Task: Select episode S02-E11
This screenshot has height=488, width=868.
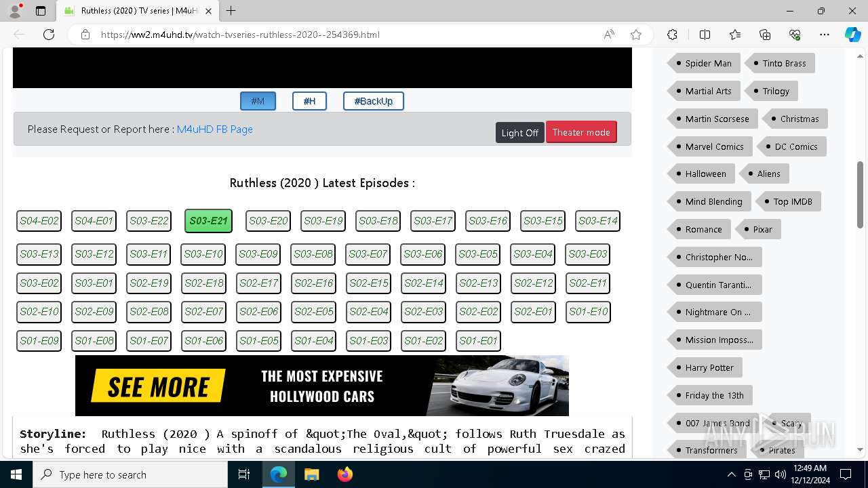Action: (x=587, y=283)
